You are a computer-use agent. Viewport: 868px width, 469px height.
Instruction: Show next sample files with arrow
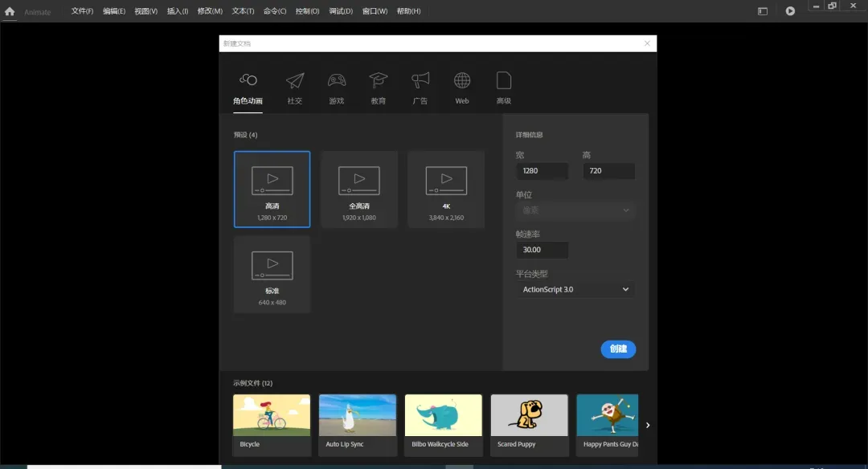647,426
